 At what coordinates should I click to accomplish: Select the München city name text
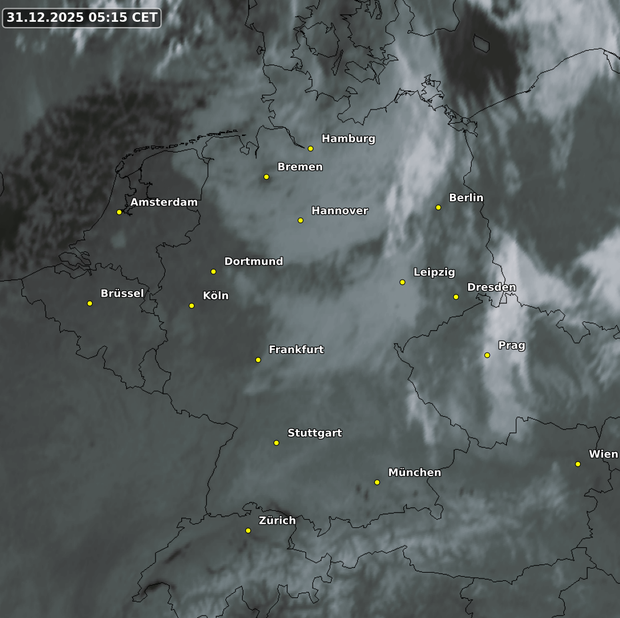point(414,472)
